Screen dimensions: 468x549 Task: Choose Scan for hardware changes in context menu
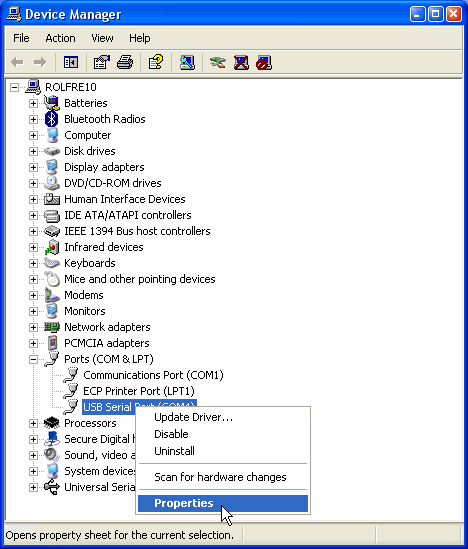(x=223, y=477)
